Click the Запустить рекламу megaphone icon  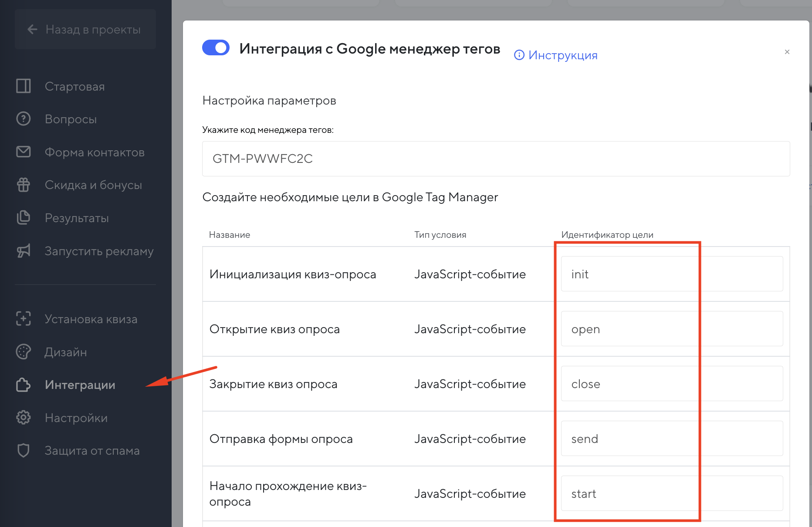(x=24, y=250)
